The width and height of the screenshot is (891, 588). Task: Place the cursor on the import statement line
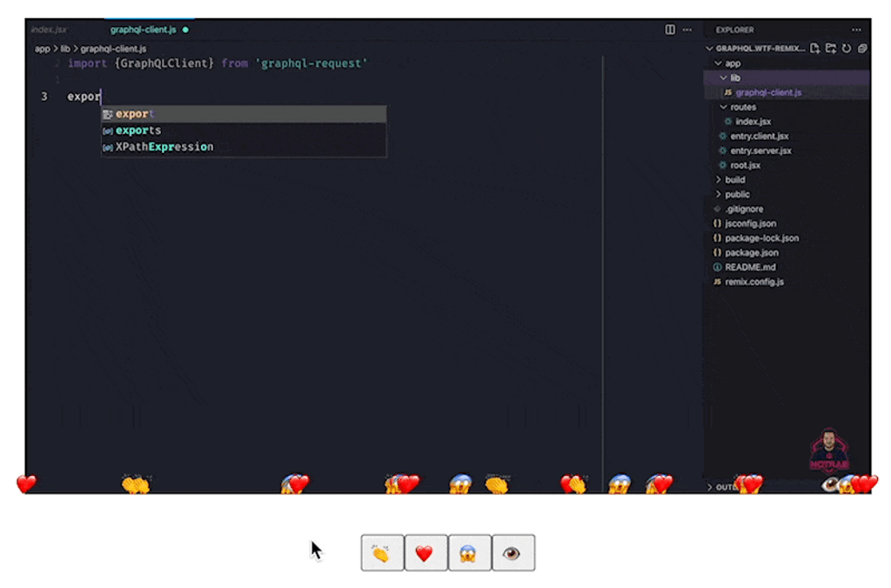(x=218, y=63)
